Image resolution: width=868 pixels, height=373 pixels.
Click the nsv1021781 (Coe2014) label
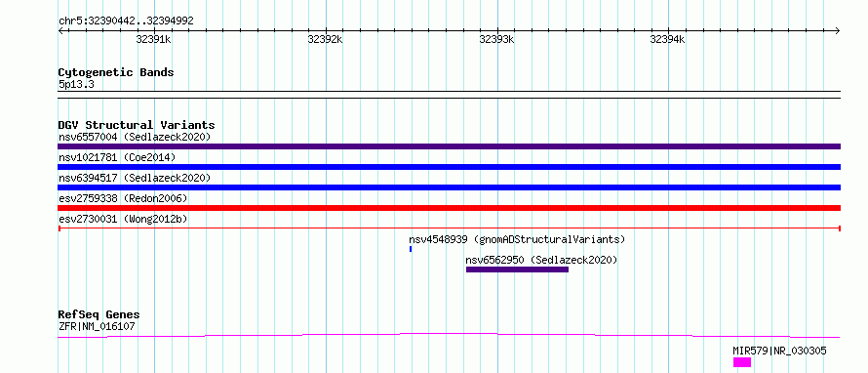[117, 157]
